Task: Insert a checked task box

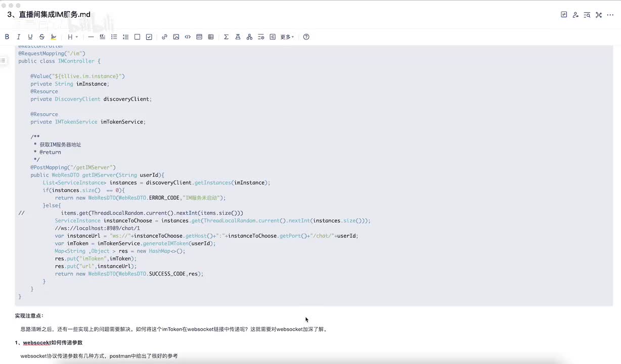Action: coord(149,37)
